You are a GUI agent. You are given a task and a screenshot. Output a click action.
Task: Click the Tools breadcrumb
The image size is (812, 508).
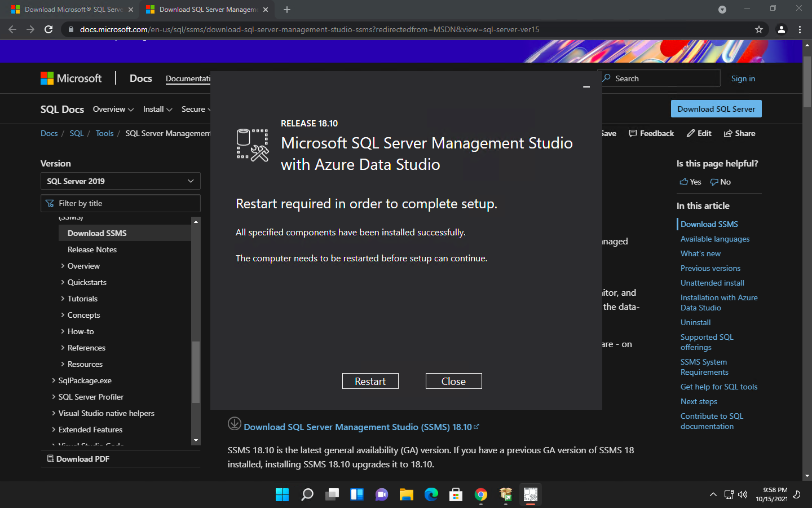[x=104, y=133]
